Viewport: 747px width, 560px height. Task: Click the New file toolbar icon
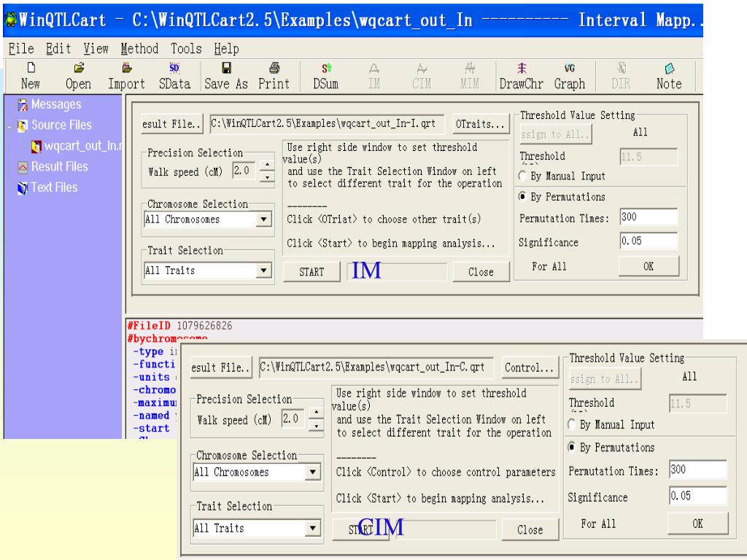[31, 76]
